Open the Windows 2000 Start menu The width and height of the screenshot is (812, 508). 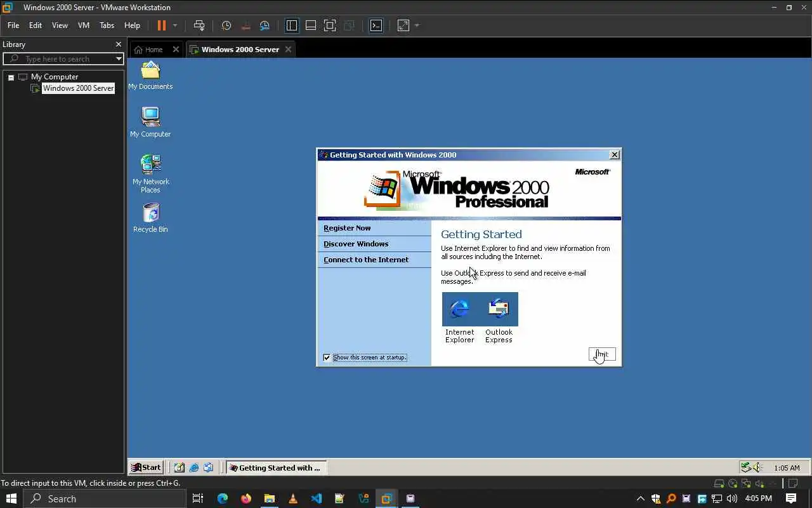click(x=146, y=467)
